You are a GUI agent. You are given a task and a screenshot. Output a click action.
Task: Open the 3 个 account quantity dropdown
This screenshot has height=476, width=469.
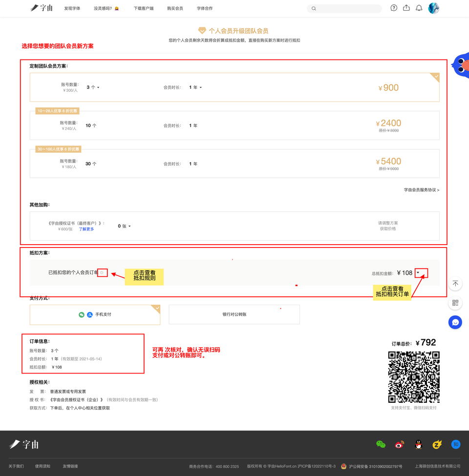[93, 87]
